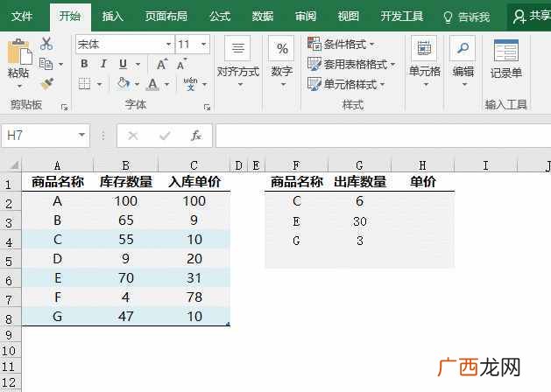Open borders dropdown arrow
Viewport: 551px width, 392px height.
[100, 84]
